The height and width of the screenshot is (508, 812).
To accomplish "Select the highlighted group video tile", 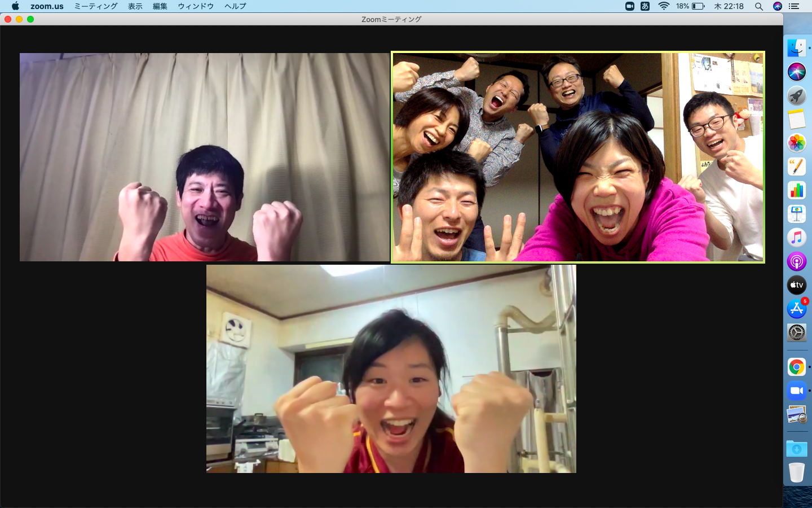I will [578, 157].
